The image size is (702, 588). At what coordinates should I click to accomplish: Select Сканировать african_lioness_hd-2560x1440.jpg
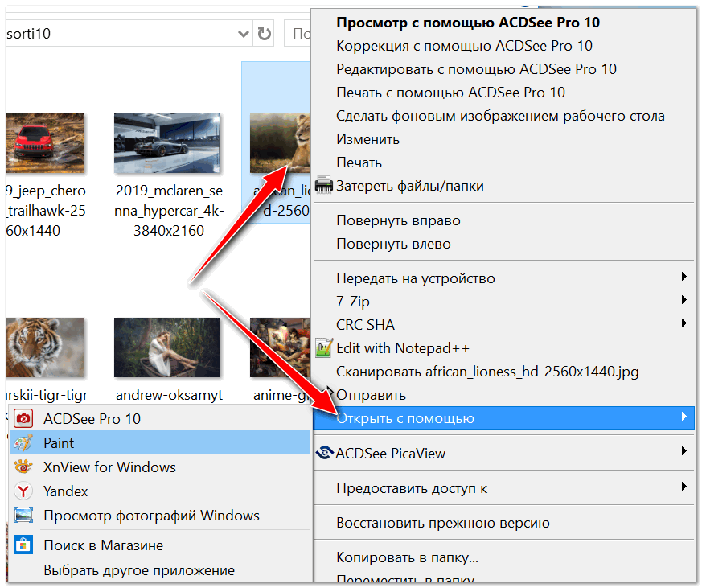(487, 372)
